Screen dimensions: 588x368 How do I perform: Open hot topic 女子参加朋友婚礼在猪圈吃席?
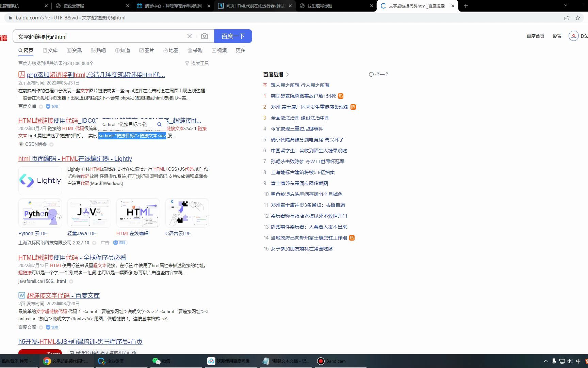[x=302, y=249]
